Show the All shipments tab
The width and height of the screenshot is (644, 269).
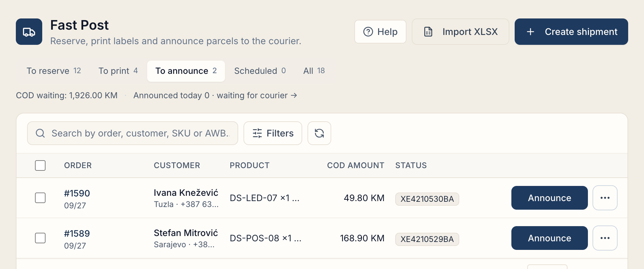tap(314, 71)
